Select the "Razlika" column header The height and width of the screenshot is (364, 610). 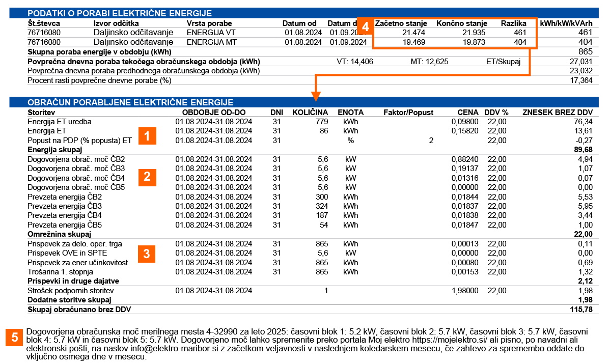point(514,23)
